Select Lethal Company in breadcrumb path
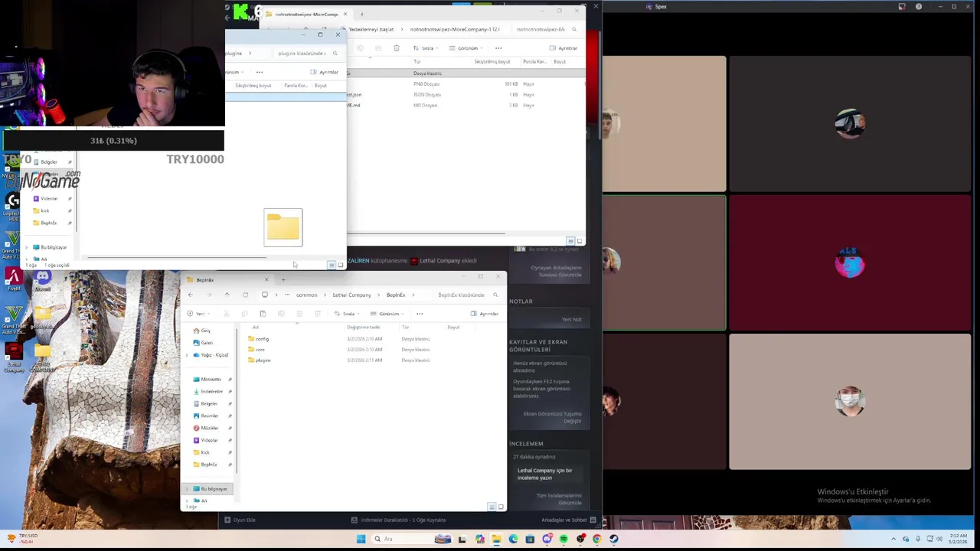The height and width of the screenshot is (551, 980). 351,295
